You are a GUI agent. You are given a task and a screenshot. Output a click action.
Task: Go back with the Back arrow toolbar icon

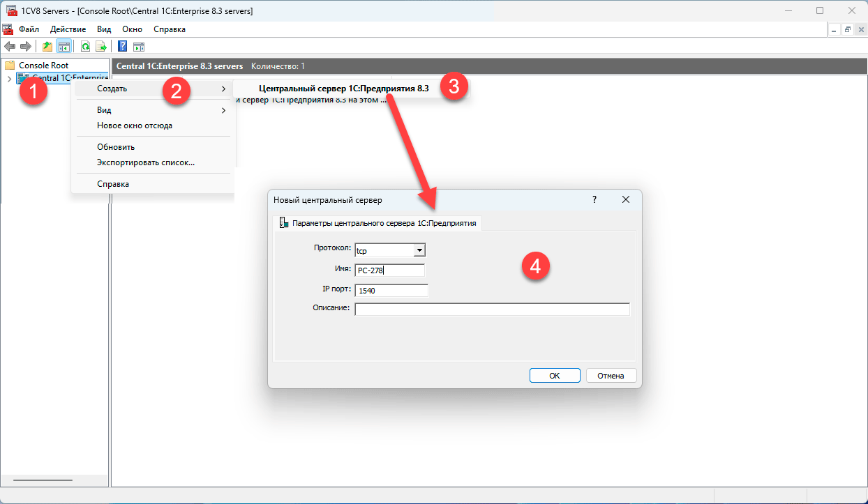coord(10,47)
